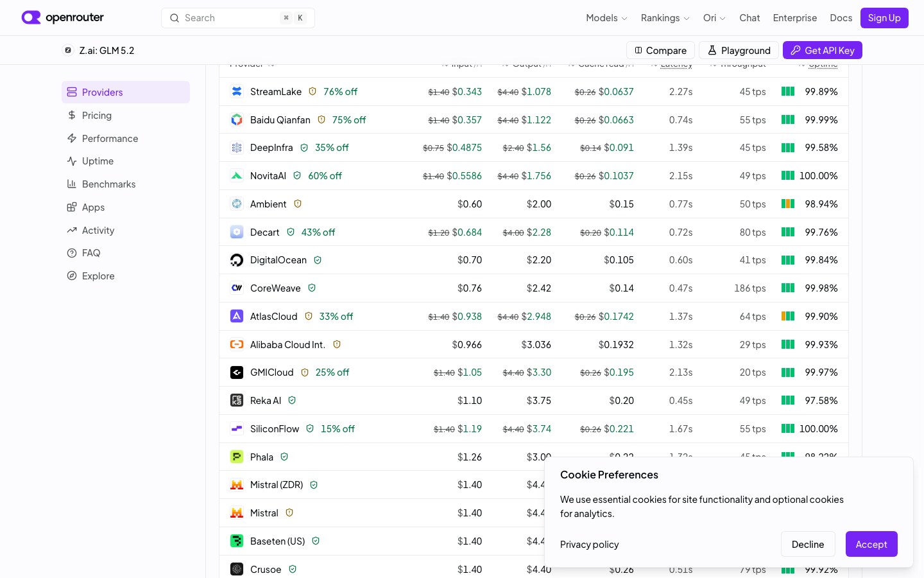Click the shield icon beside Alibaba Cloud Int.
The height and width of the screenshot is (578, 924).
pos(337,344)
